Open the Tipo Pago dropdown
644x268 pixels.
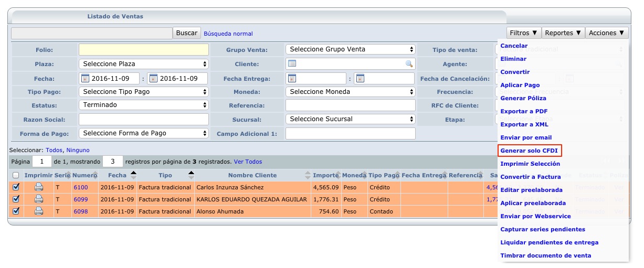[x=144, y=92]
